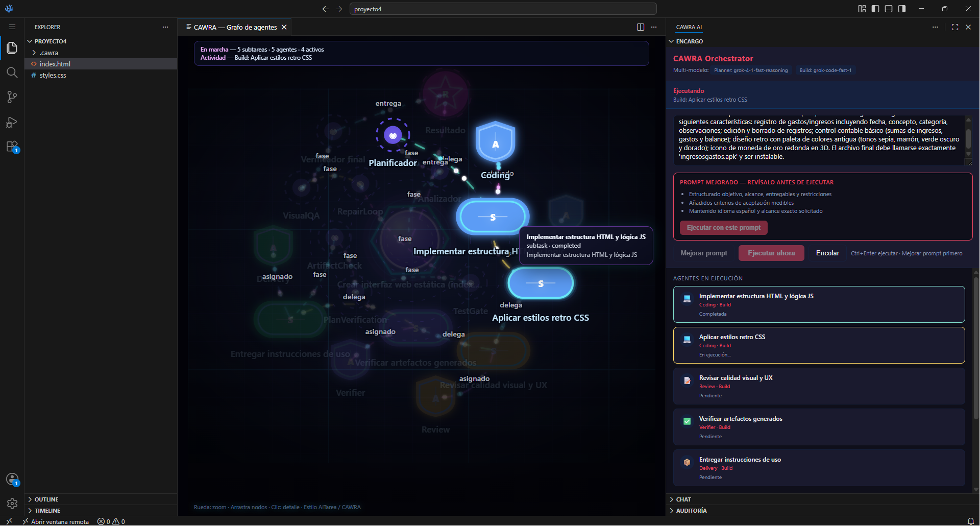Open notifications bell in the status bar
Image resolution: width=980 pixels, height=526 pixels.
pyautogui.click(x=970, y=521)
